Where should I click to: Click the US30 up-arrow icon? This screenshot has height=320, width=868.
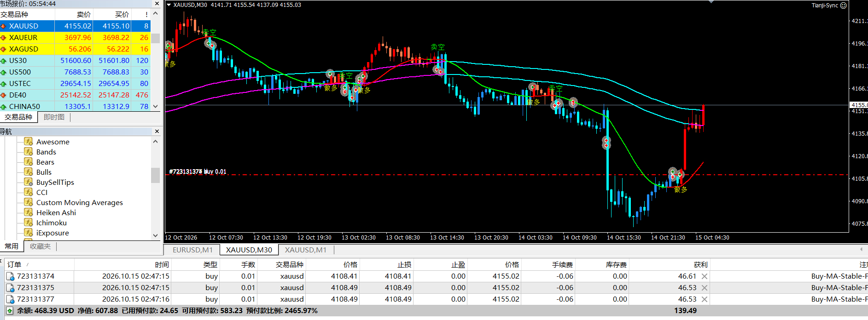click(3, 61)
